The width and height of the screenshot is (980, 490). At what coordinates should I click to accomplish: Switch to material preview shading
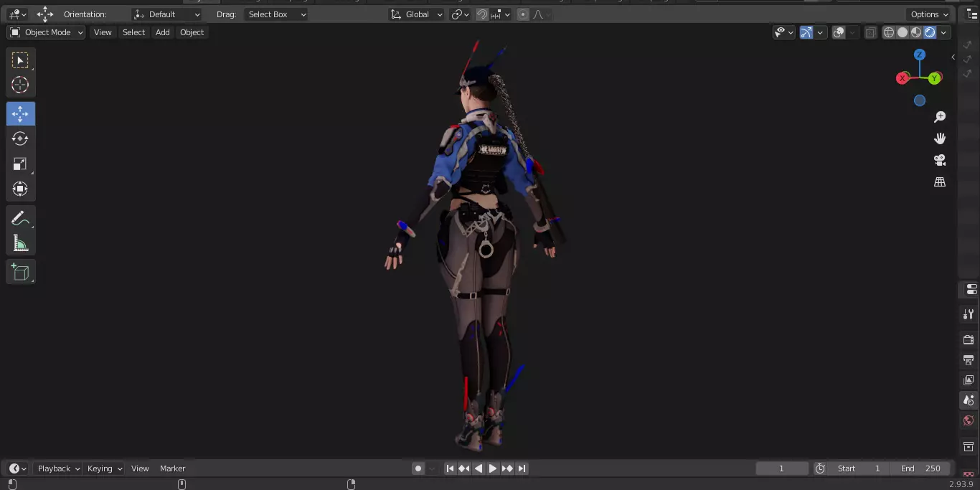916,32
